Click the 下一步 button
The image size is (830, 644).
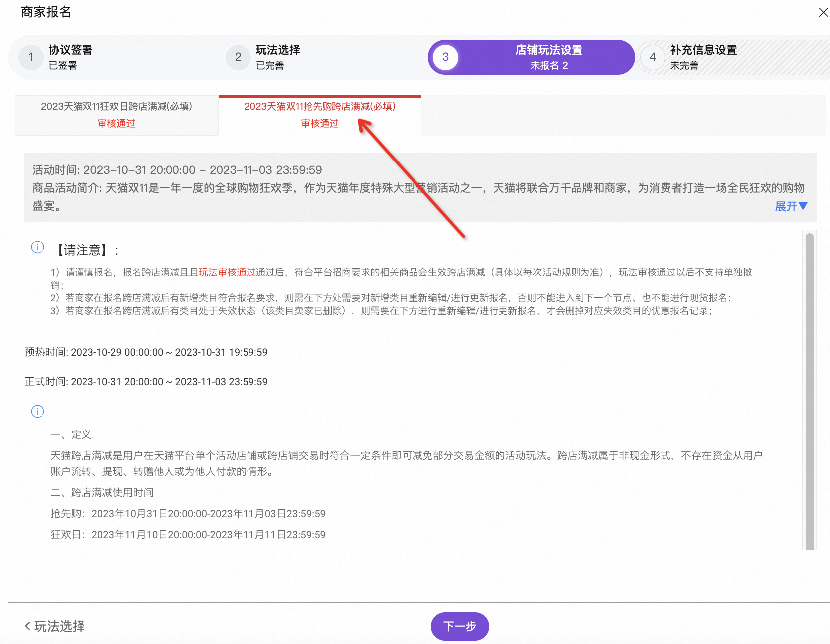point(460,626)
